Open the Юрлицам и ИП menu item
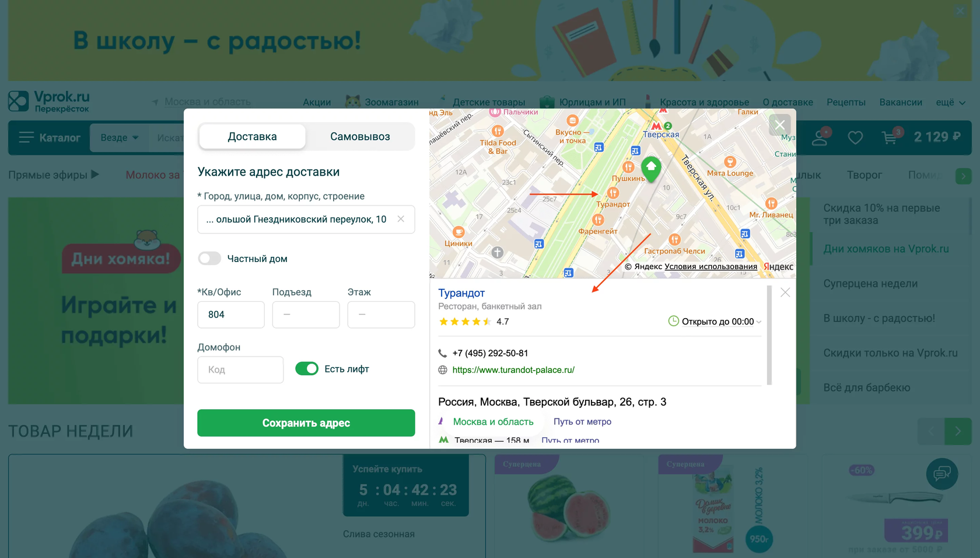This screenshot has width=980, height=558. pos(583,102)
